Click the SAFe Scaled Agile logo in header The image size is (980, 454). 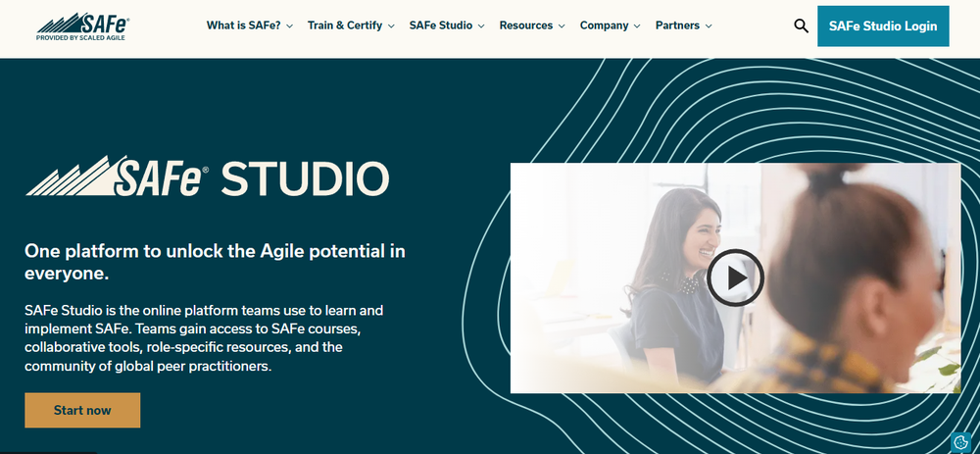[x=82, y=26]
